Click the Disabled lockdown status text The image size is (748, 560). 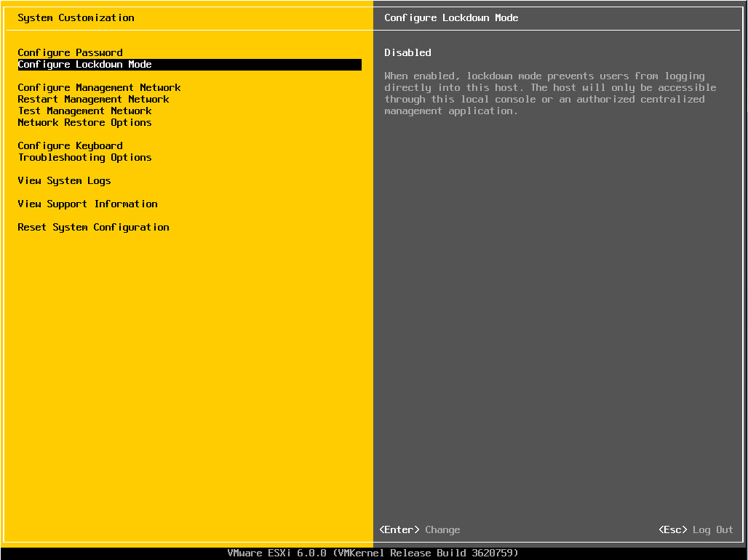coord(407,52)
